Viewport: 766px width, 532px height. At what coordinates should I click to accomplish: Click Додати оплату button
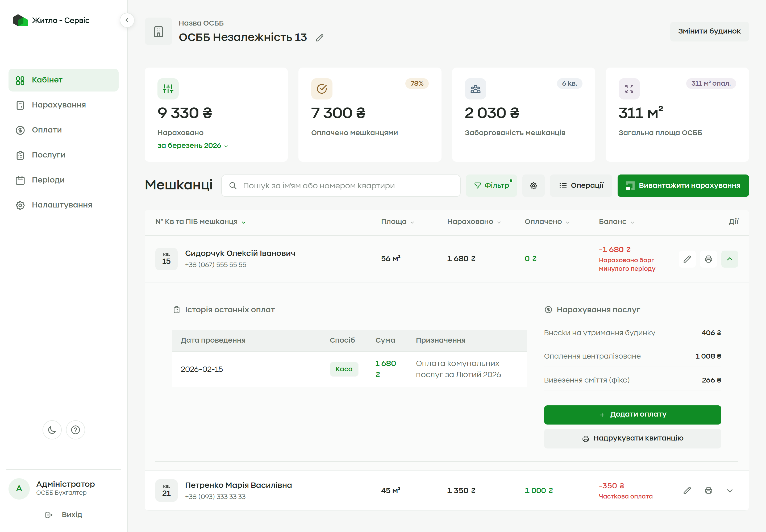(x=632, y=415)
